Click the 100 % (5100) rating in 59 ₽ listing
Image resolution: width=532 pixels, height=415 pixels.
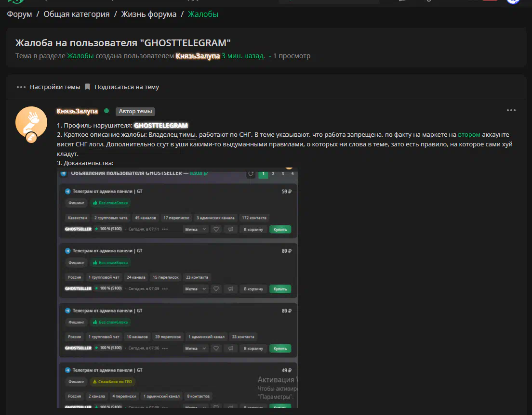pyautogui.click(x=108, y=229)
